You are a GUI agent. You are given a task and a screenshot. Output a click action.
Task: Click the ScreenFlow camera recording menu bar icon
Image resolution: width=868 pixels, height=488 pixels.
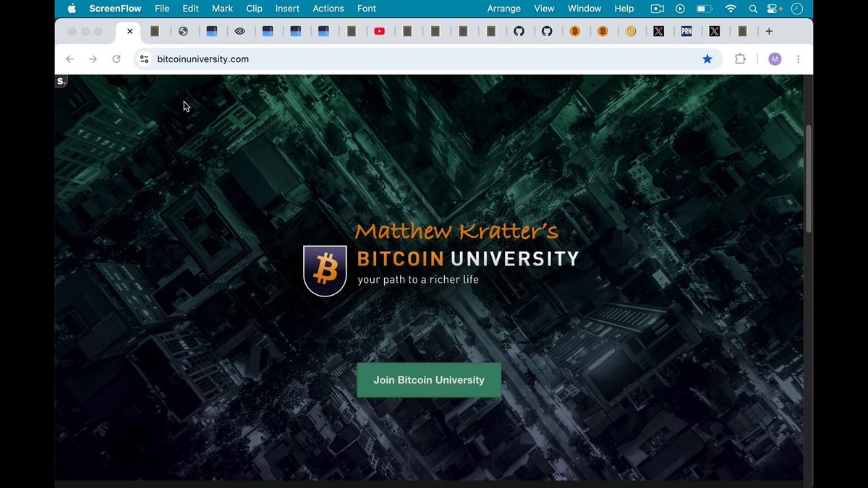pyautogui.click(x=657, y=9)
